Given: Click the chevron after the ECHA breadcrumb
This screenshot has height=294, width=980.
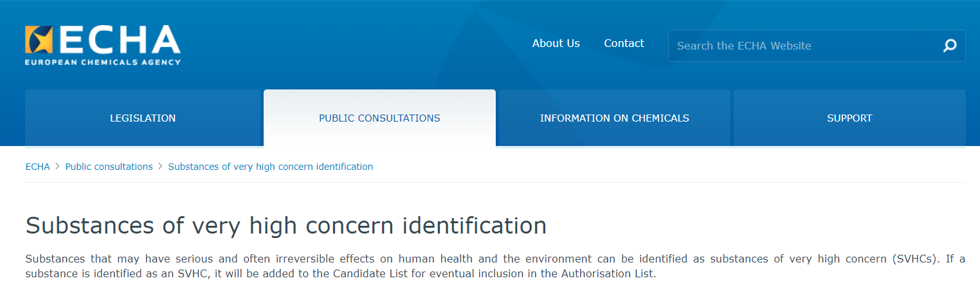Looking at the screenshot, I should pos(57,167).
